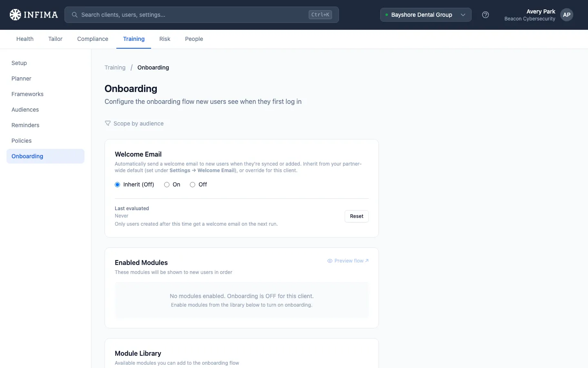Click the 'No modules enabled' message

[x=242, y=296]
